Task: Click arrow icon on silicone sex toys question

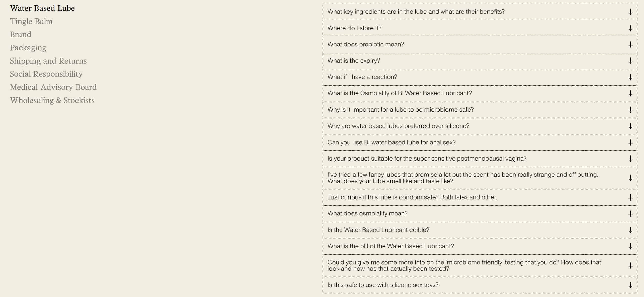Action: click(630, 285)
